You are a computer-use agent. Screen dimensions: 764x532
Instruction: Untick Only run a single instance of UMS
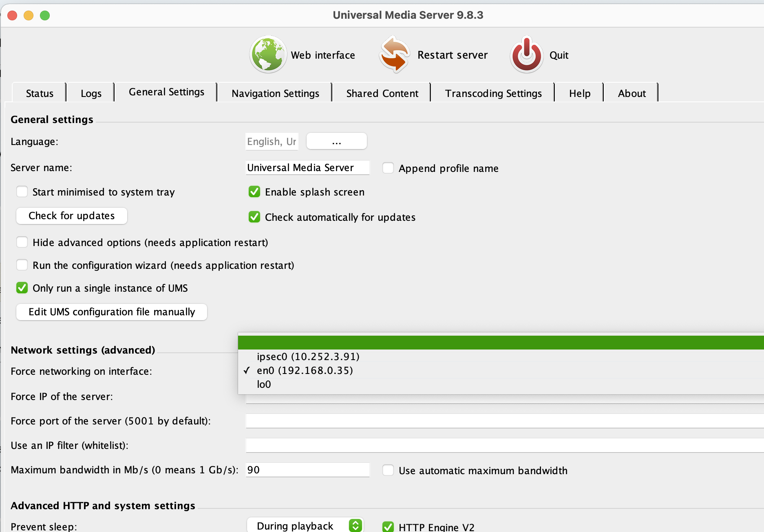click(x=22, y=288)
